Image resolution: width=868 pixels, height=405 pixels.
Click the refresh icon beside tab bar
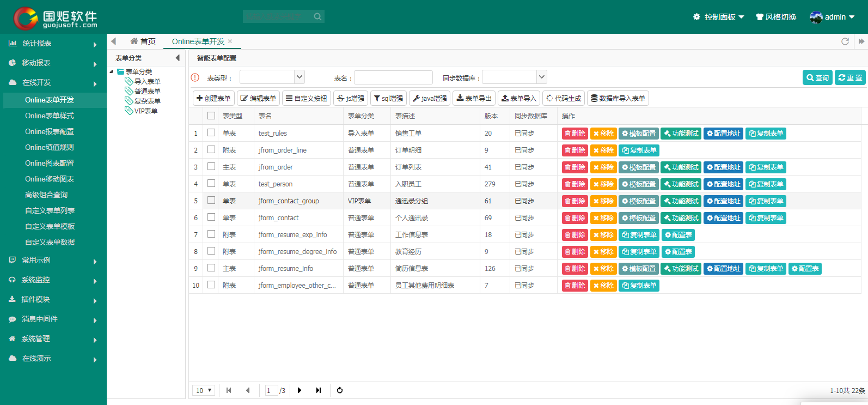[x=845, y=41]
